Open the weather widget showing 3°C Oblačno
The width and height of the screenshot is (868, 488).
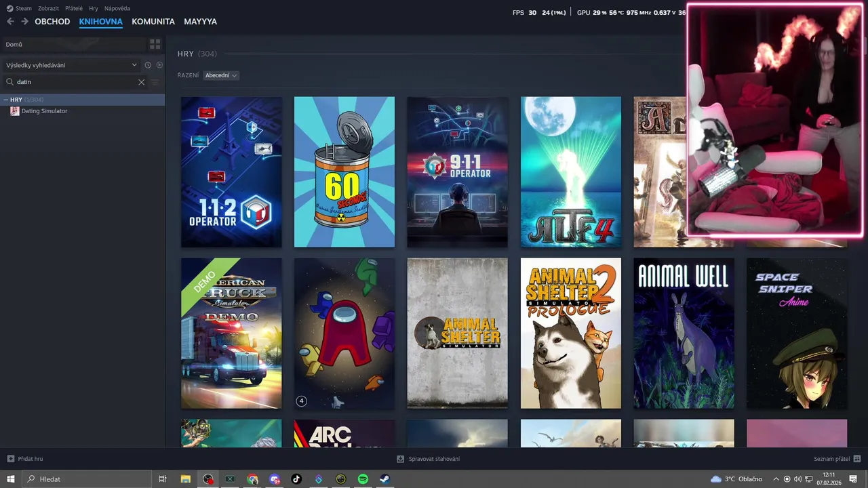[x=736, y=479]
